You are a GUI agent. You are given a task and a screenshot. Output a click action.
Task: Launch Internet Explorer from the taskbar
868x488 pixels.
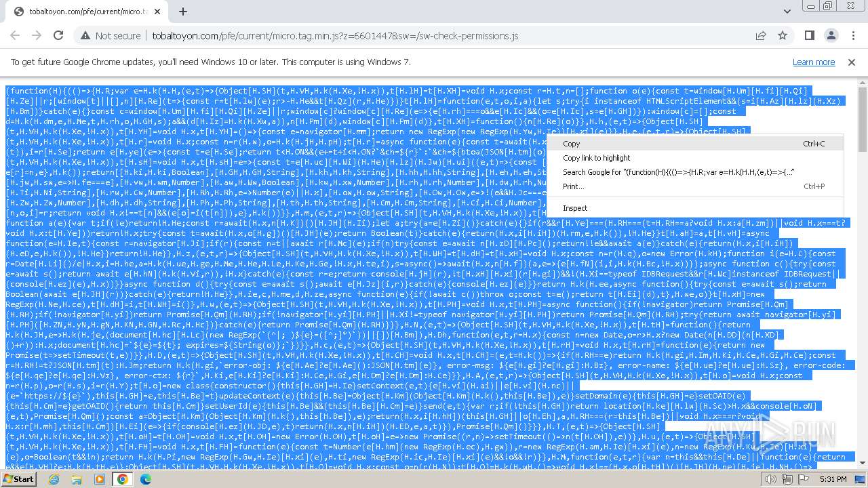[54, 479]
